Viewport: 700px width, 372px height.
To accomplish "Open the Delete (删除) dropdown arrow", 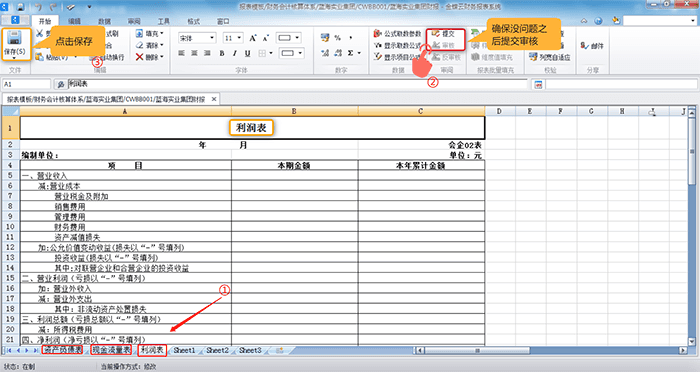I will pos(162,57).
